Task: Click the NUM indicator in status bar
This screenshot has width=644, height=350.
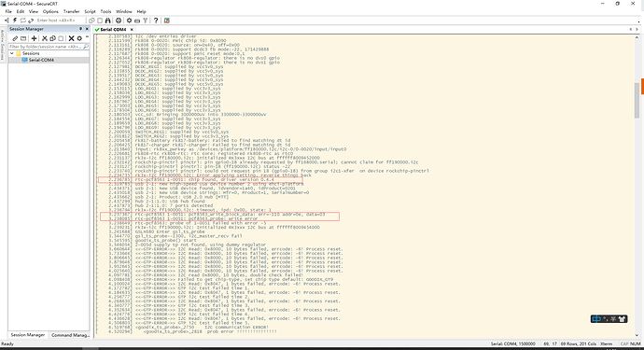Action: [636, 343]
